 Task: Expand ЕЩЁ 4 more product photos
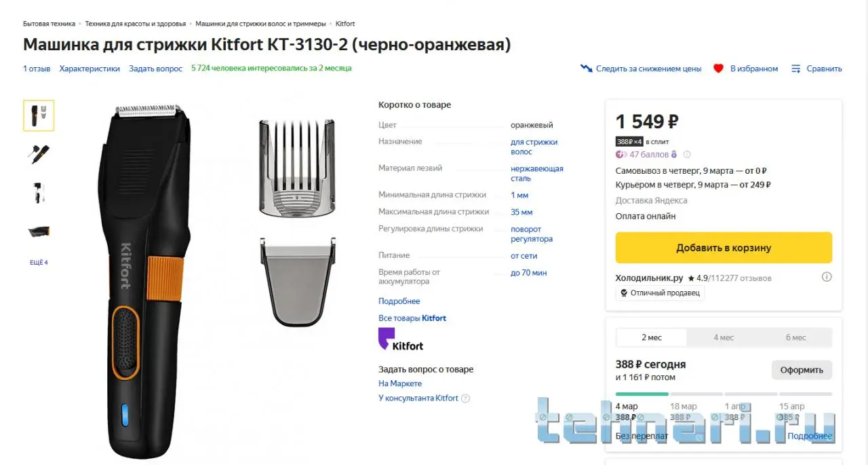click(39, 263)
